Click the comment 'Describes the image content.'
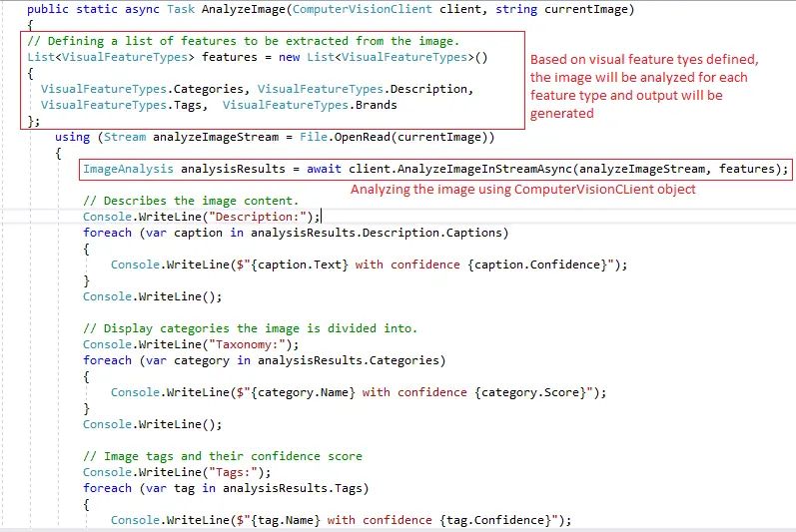 (x=191, y=201)
